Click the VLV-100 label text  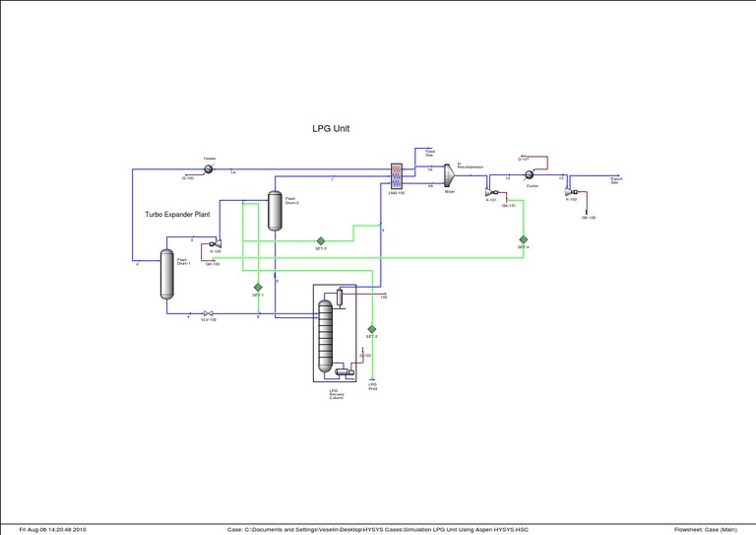209,320
